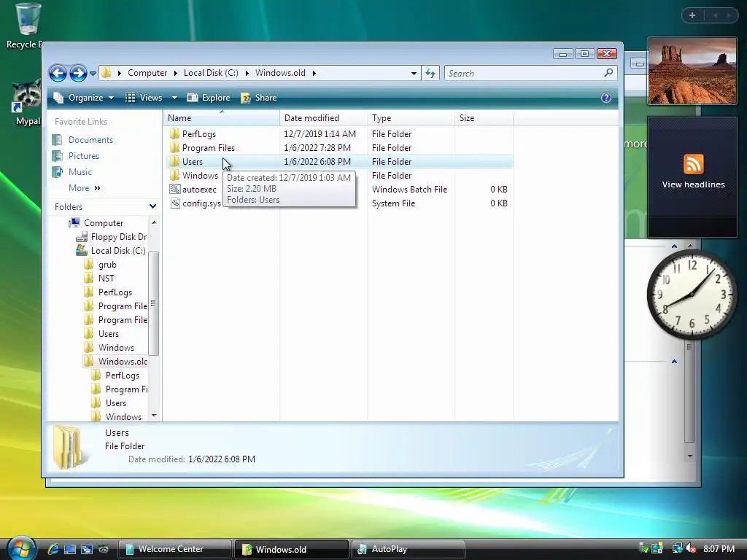Viewport: 747px width, 560px height.
Task: Select Windows.old in the folder tree
Action: pos(123,362)
